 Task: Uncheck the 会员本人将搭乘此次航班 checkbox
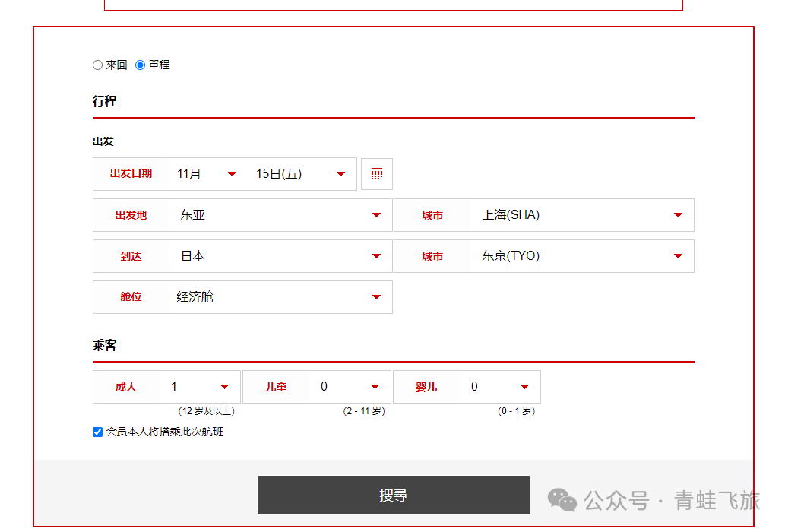97,431
